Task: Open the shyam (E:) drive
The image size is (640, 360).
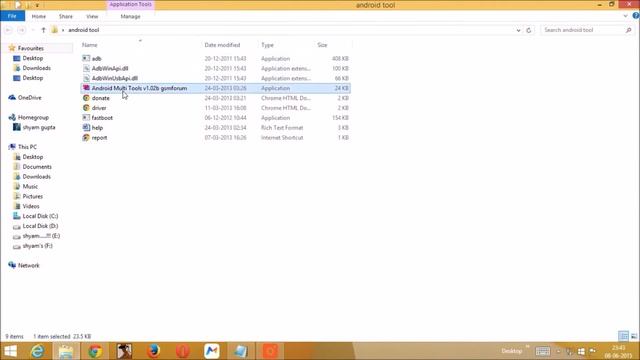Action: [x=41, y=236]
